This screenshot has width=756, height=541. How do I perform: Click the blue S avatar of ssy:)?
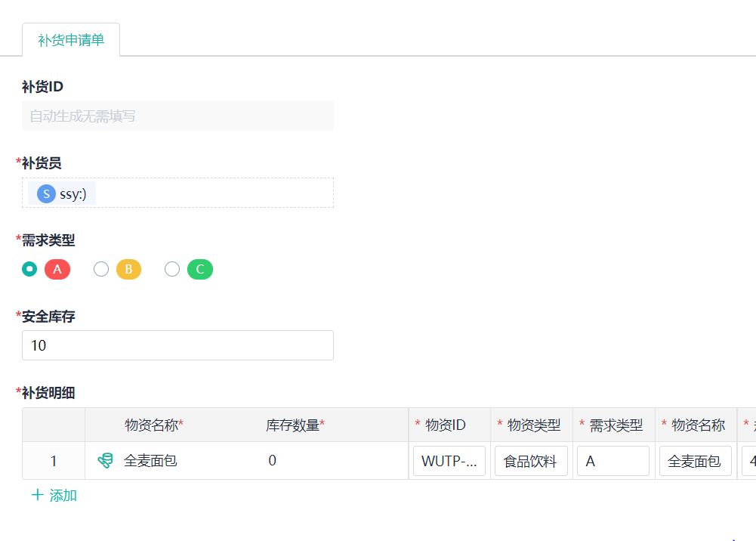pos(46,193)
